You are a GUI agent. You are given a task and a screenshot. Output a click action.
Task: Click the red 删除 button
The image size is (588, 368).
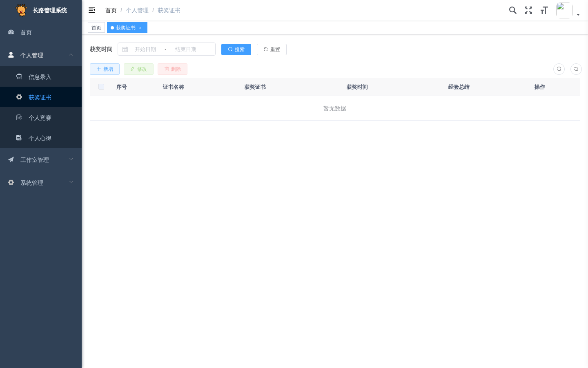172,69
